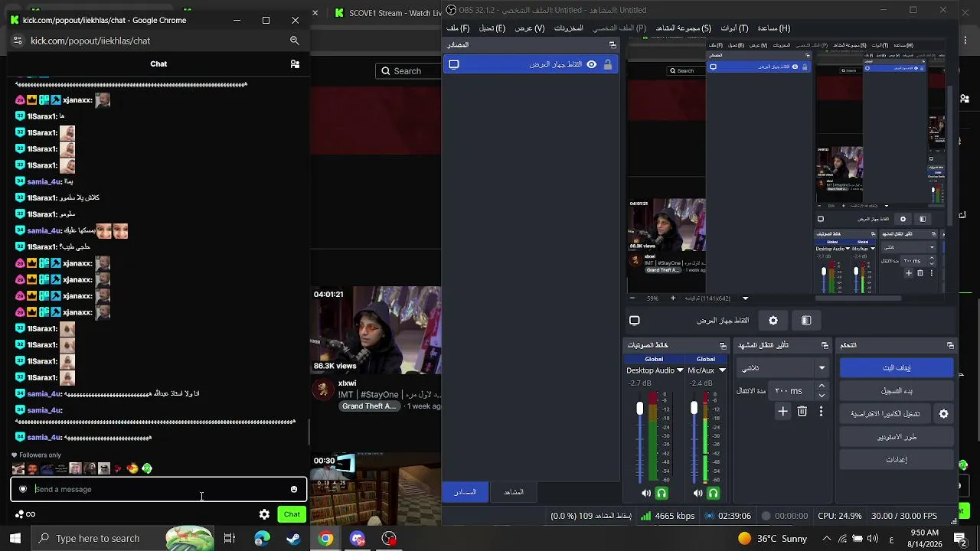
Task: Open the OBS Edit (E) menu
Action: point(492,28)
